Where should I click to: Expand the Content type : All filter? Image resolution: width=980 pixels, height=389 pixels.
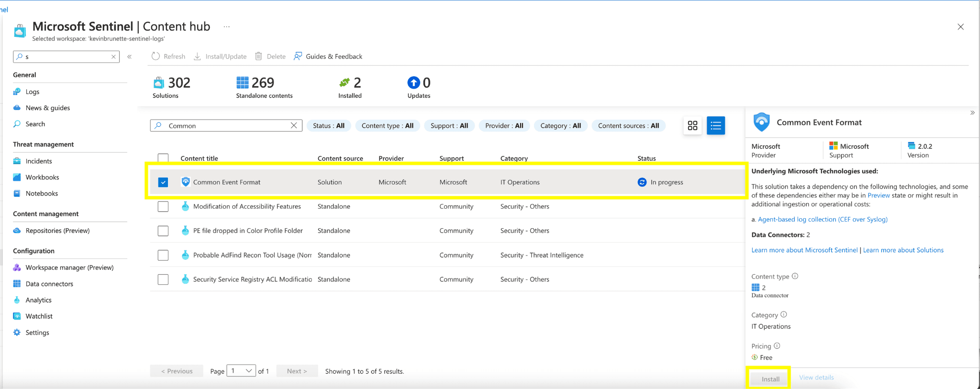(x=387, y=126)
